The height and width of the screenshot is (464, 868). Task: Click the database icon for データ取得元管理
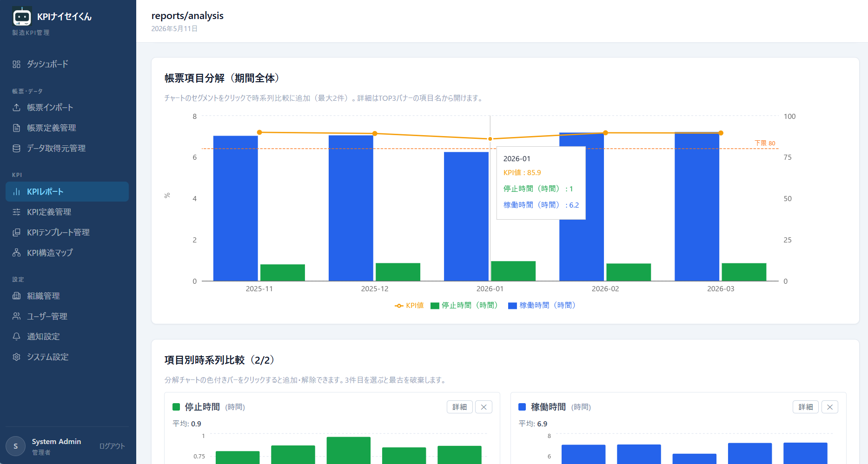pyautogui.click(x=16, y=148)
